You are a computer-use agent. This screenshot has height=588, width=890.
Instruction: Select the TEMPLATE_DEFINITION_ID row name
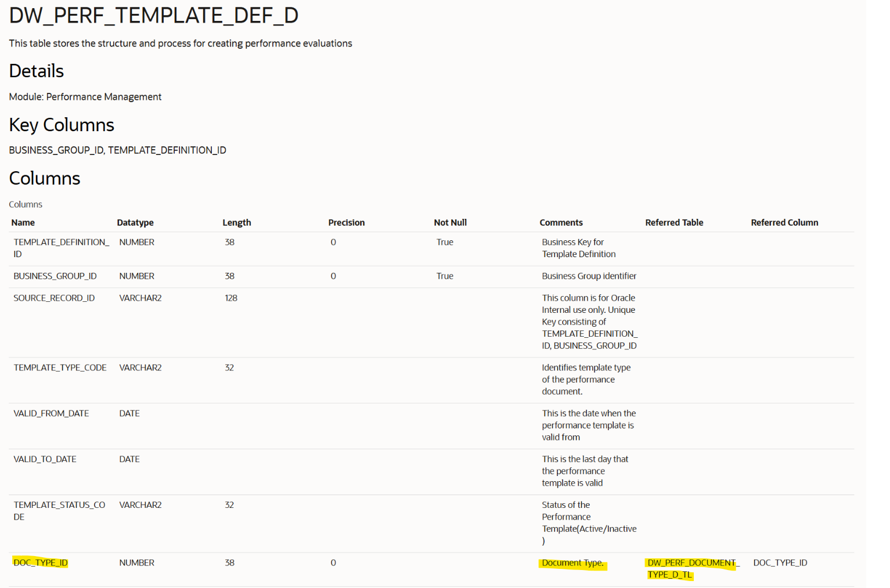click(61, 248)
